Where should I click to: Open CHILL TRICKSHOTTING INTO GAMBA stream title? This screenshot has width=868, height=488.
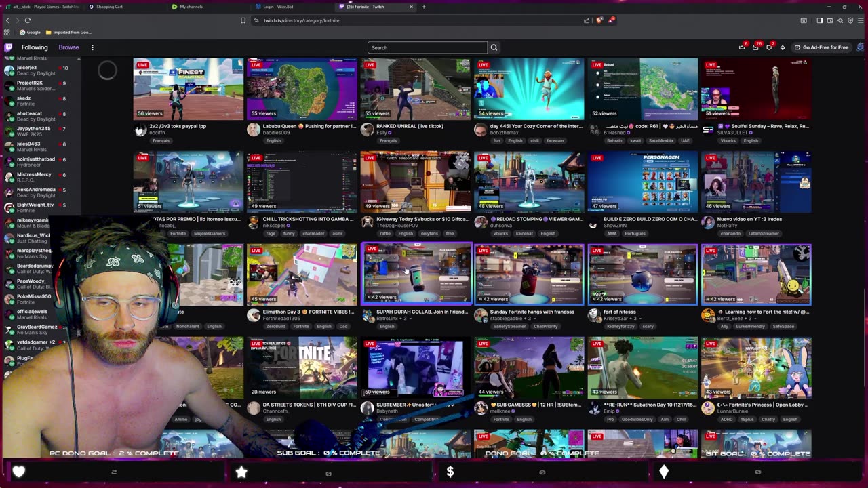[308, 219]
